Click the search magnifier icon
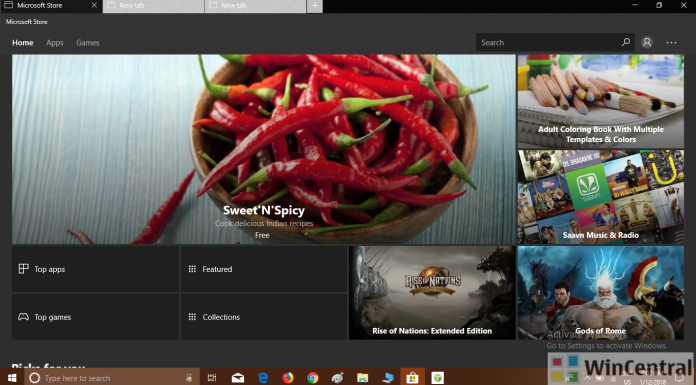This screenshot has width=696, height=385. [x=625, y=42]
